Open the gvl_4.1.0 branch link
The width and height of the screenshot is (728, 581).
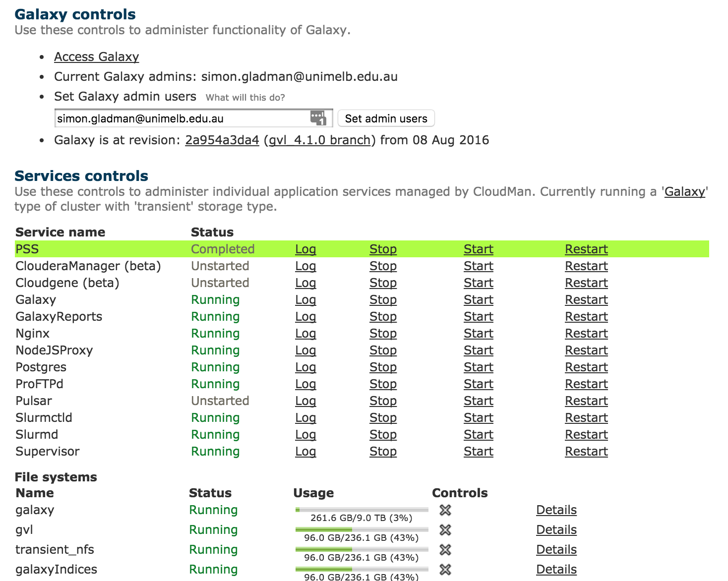coord(319,140)
